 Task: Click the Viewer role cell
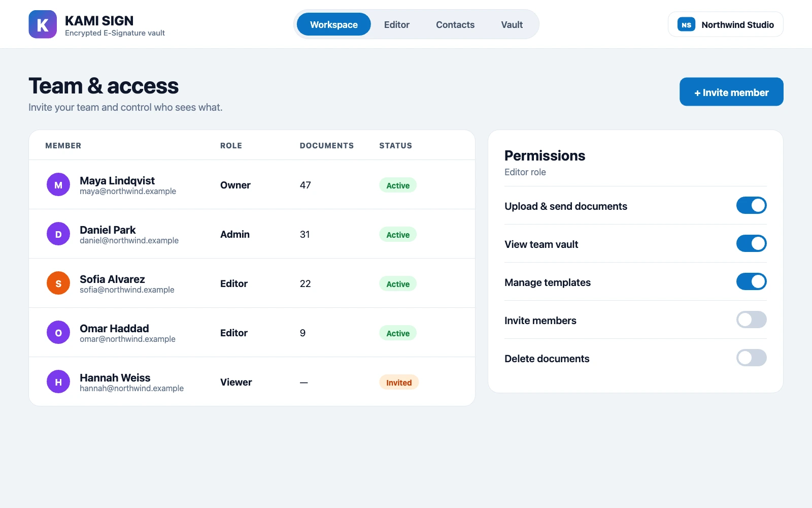(236, 382)
